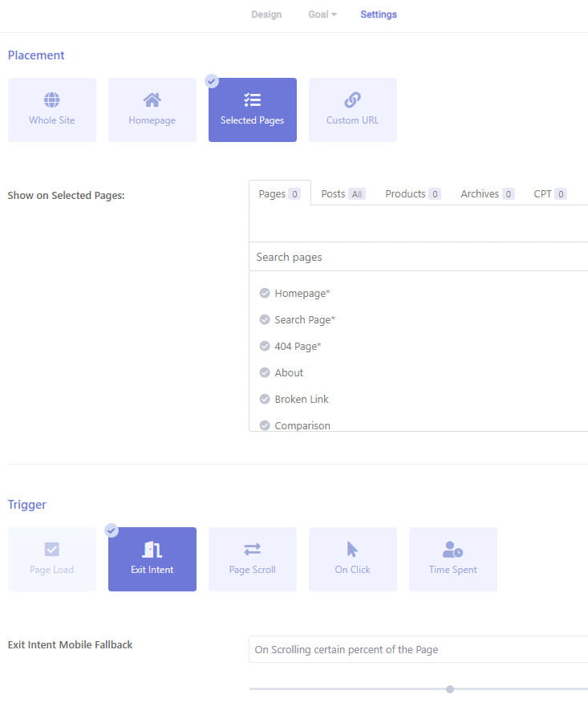
Task: Click the checkbox icon on Page Load
Action: tap(52, 549)
